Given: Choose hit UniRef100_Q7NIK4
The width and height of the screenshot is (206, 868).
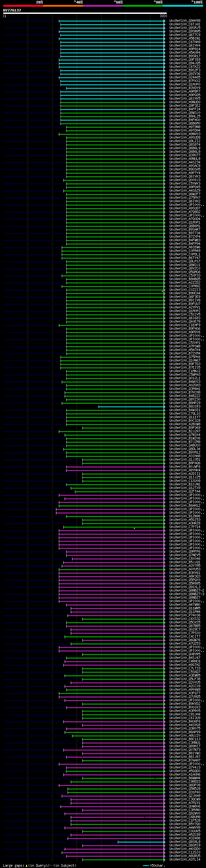Looking at the screenshot, I should (x=185, y=435).
